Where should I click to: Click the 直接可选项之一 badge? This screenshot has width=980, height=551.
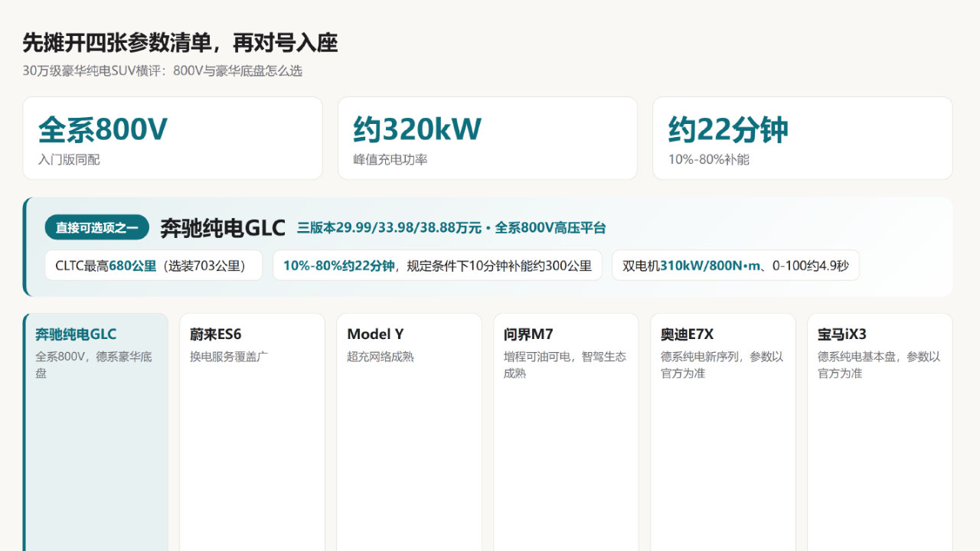97,227
